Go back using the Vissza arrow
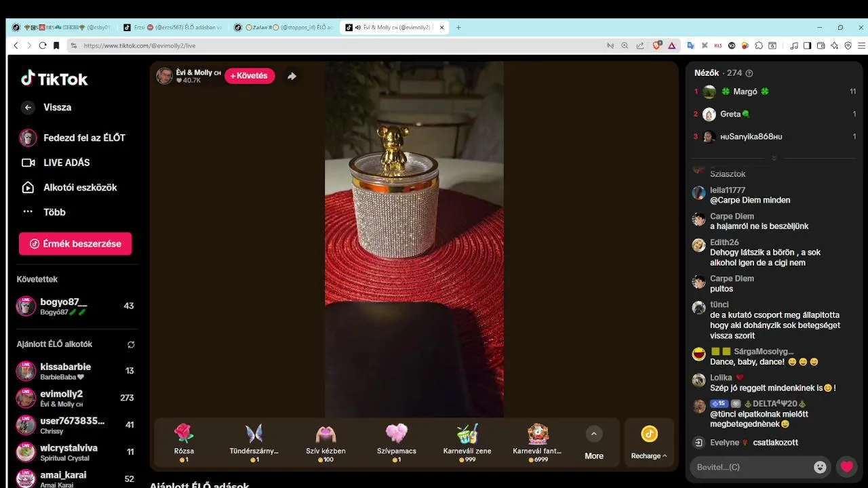 pos(28,107)
